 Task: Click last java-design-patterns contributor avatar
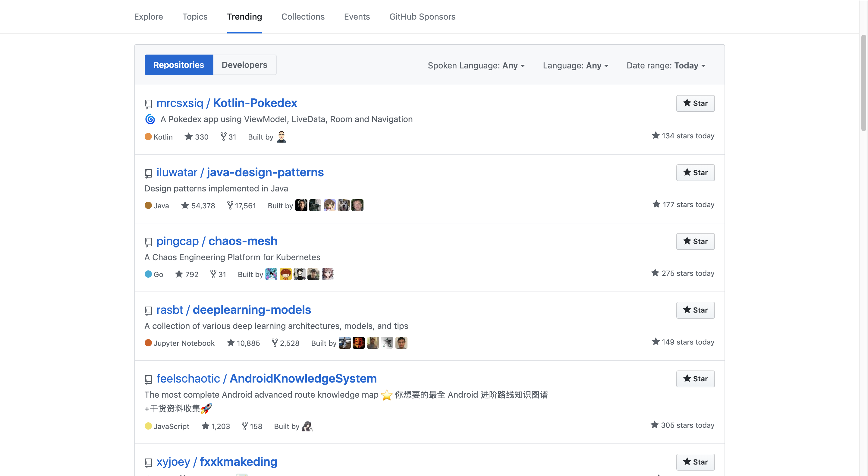357,205
